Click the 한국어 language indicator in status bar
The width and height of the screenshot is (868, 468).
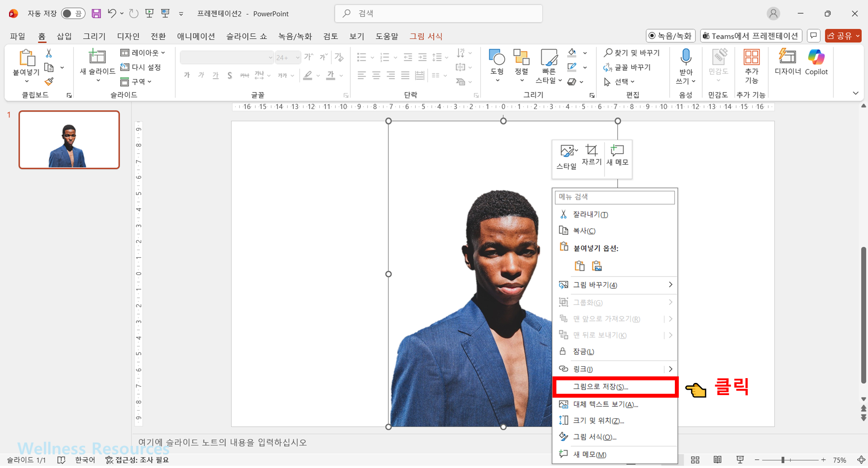pyautogui.click(x=85, y=460)
